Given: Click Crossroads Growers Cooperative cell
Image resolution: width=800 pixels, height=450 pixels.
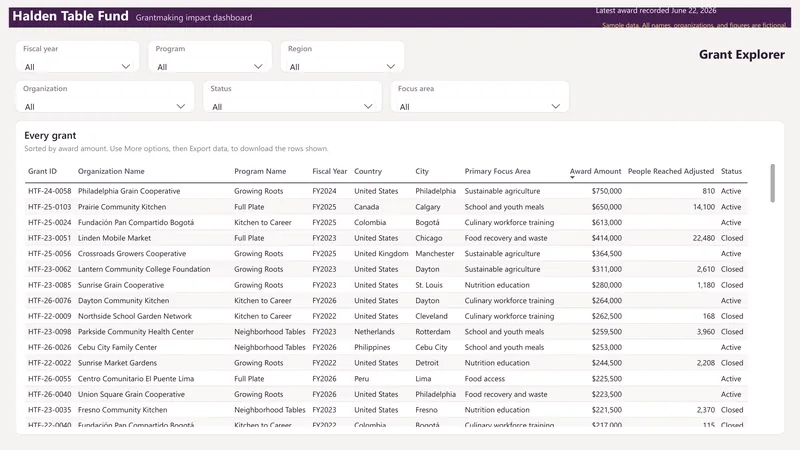Looking at the screenshot, I should [x=132, y=254].
